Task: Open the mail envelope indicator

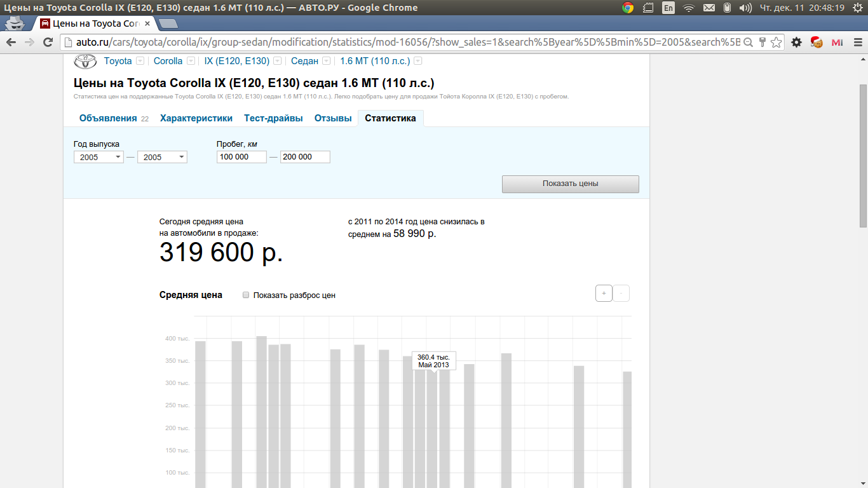Action: 709,8
